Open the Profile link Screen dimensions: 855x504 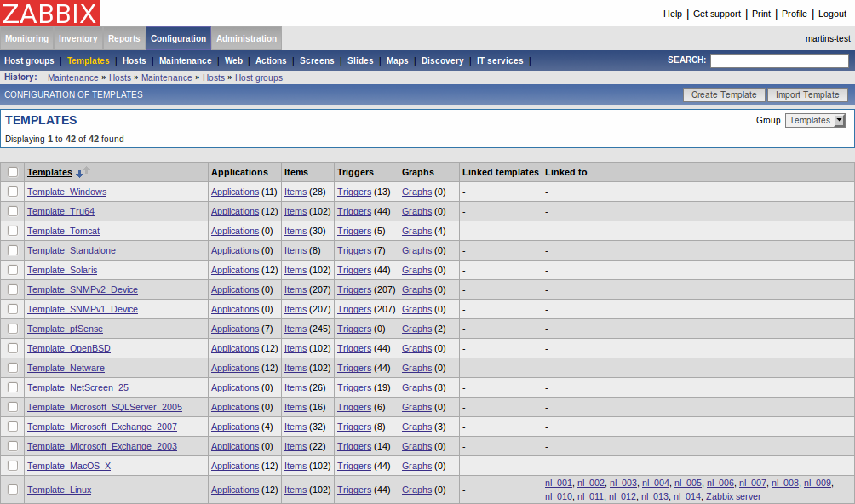click(x=795, y=14)
